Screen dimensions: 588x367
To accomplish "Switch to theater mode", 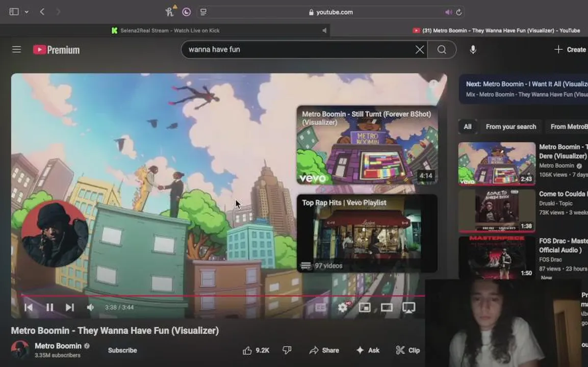I will coord(387,307).
